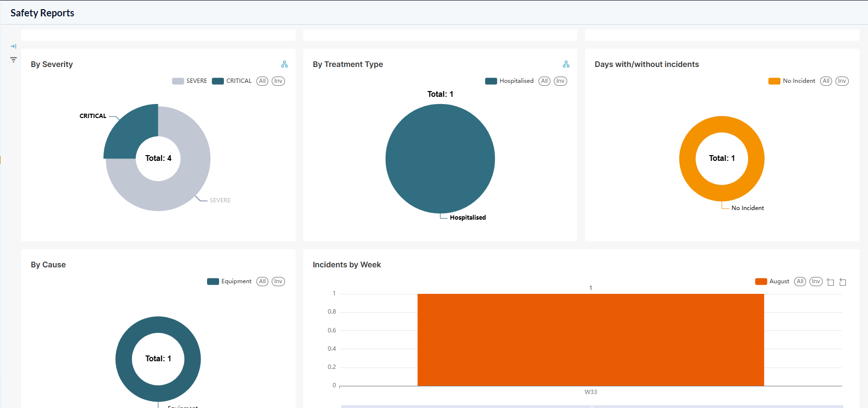Click the orange W33 bar

(591, 340)
